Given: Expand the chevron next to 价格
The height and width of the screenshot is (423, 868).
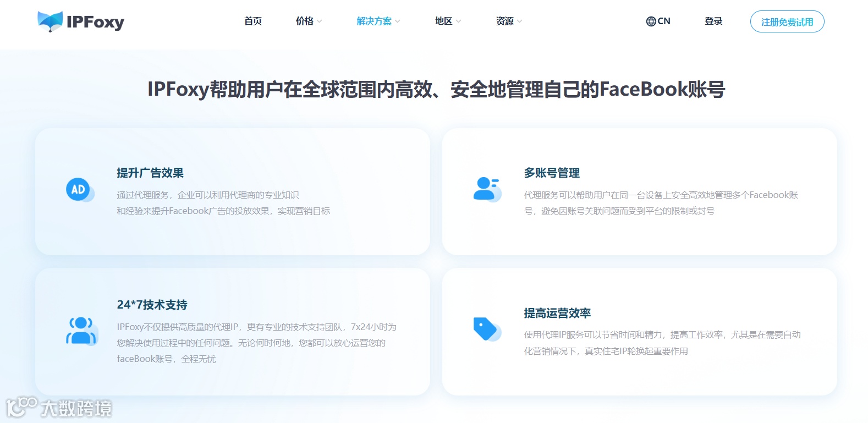Looking at the screenshot, I should click(x=320, y=21).
